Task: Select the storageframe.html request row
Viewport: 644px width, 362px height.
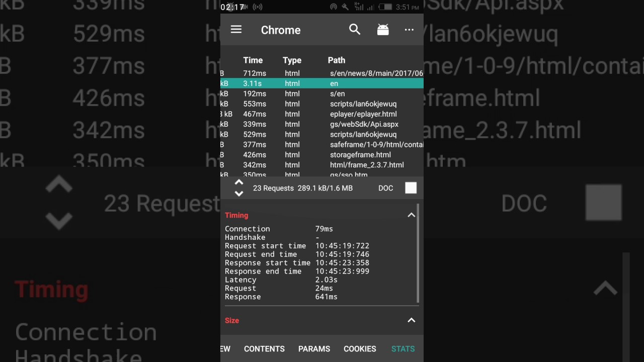Action: tap(322, 155)
